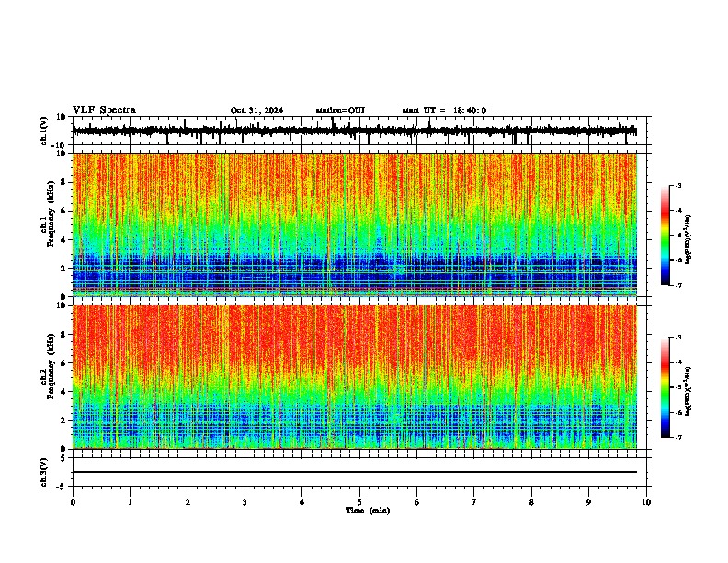728x563 pixels.
Task: Click the "Time (min)" axis label
Action: pyautogui.click(x=368, y=511)
